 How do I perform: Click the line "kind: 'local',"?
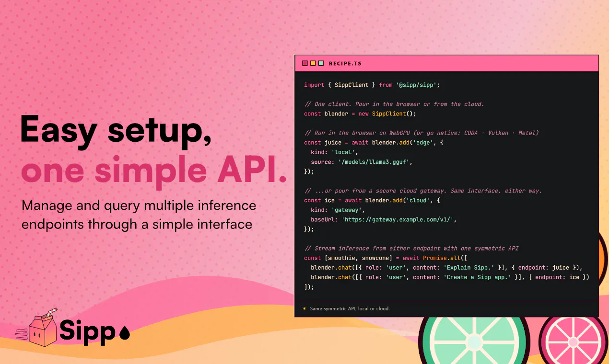(x=335, y=152)
